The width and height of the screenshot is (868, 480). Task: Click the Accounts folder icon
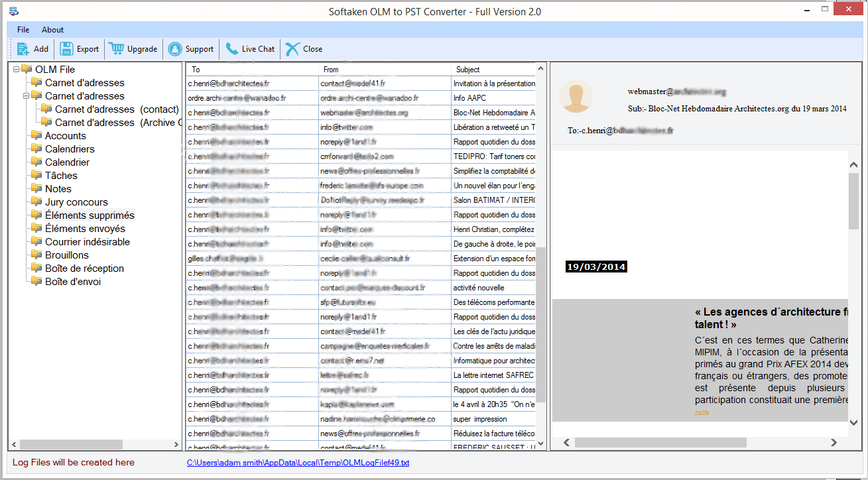pyautogui.click(x=36, y=136)
